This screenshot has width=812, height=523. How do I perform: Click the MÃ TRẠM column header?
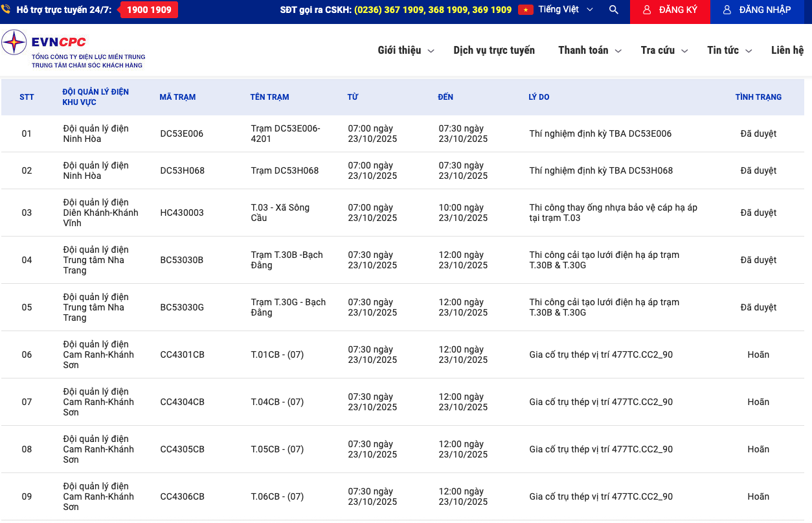(177, 97)
